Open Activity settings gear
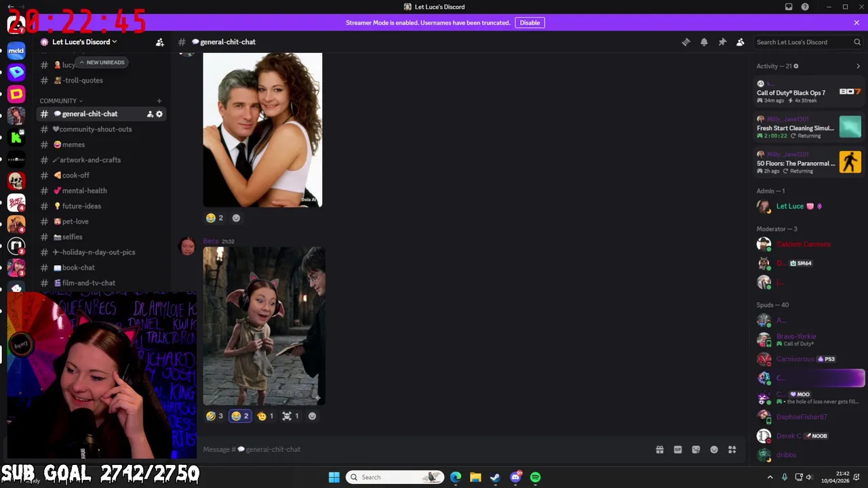This screenshot has width=868, height=488. click(796, 66)
